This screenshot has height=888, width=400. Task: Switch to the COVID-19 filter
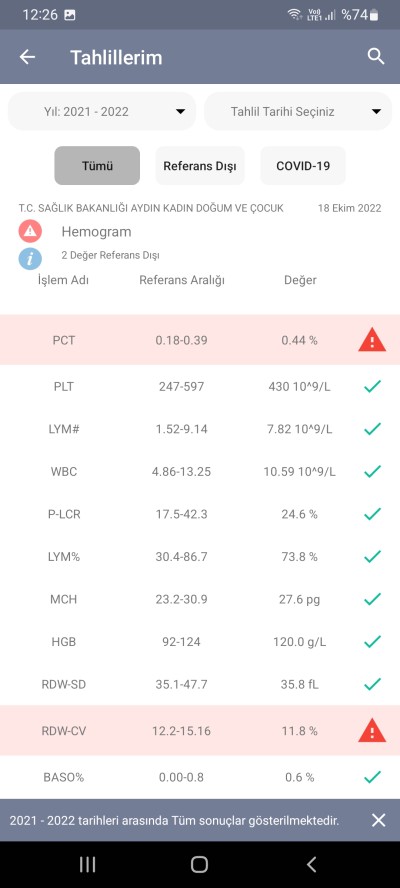tap(303, 166)
